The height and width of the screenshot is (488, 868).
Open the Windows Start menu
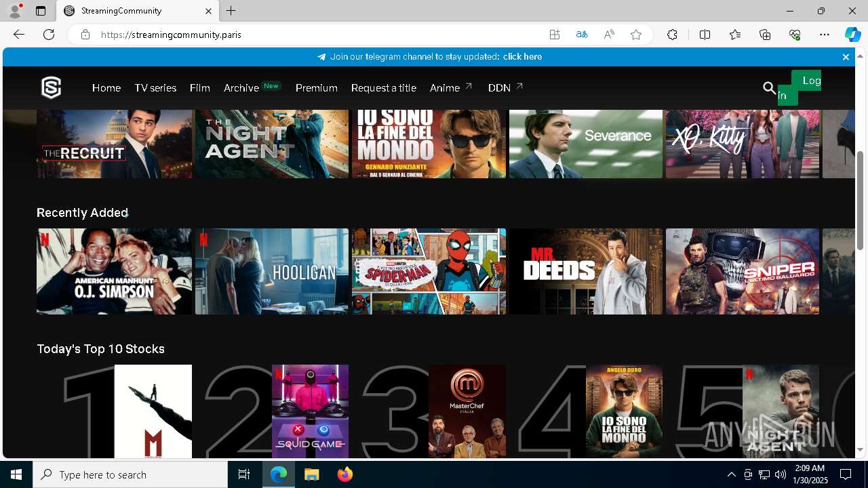[x=16, y=474]
